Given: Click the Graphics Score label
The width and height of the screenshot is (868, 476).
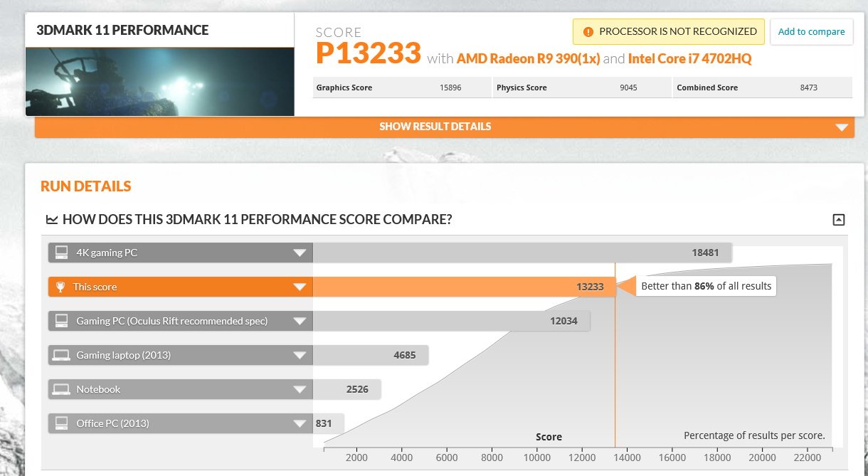Looking at the screenshot, I should pos(344,88).
